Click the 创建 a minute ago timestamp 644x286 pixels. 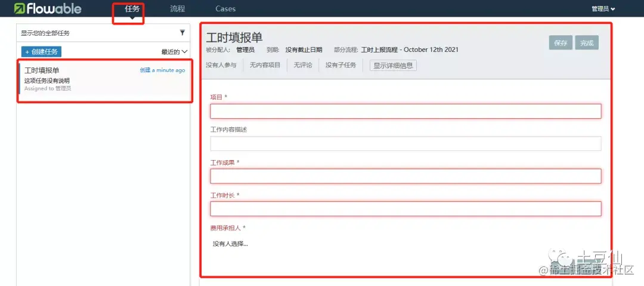pyautogui.click(x=162, y=70)
